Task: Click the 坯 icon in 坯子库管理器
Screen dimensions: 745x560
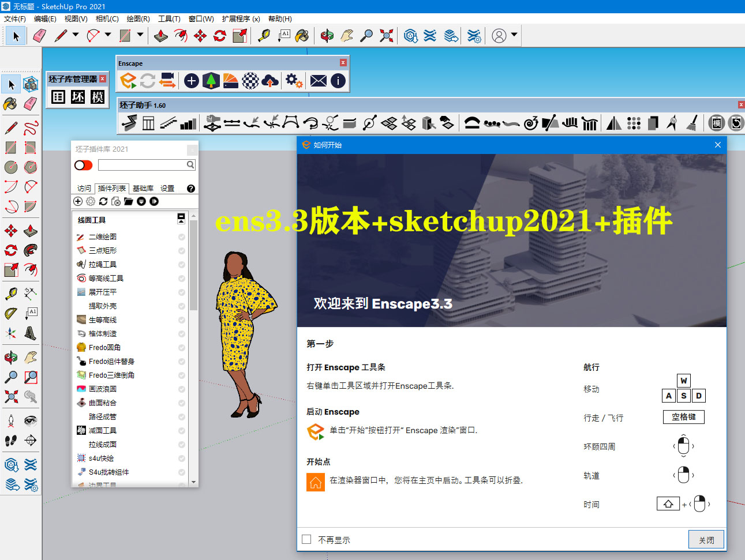Action: tap(78, 97)
